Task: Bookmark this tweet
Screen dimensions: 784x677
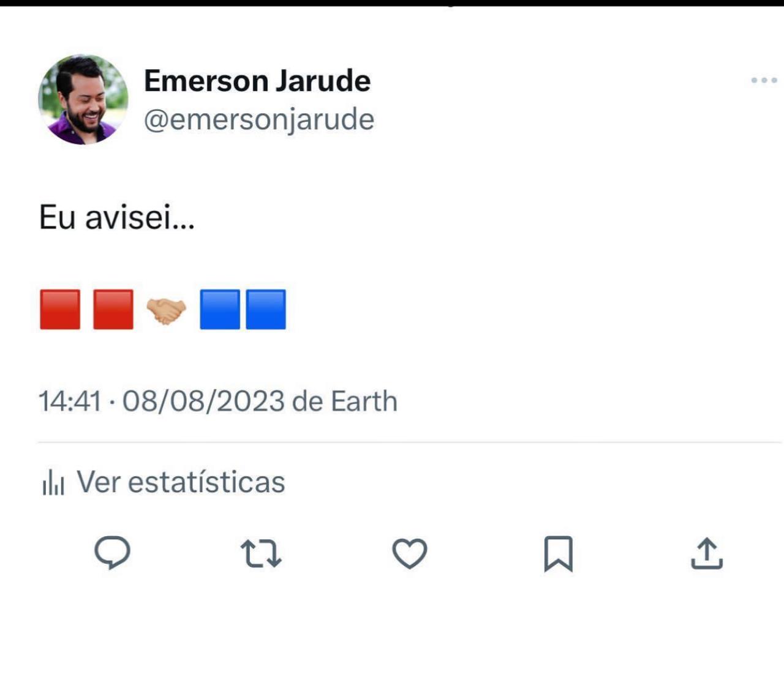Action: pos(558,553)
